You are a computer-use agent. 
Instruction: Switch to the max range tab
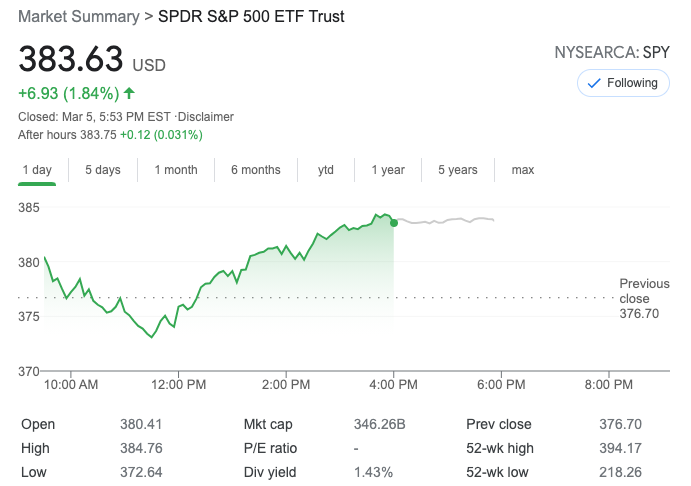523,170
